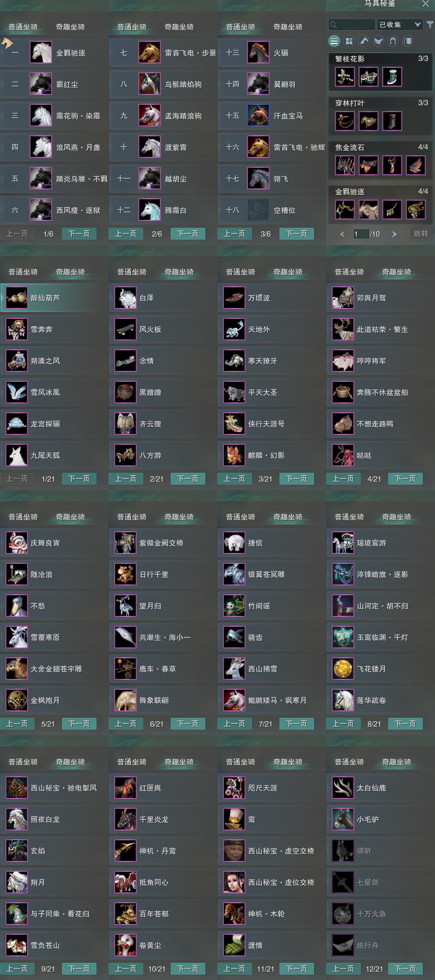435x980 pixels.
Task: Select the boot item in 繁枝花影 set
Action: (392, 77)
